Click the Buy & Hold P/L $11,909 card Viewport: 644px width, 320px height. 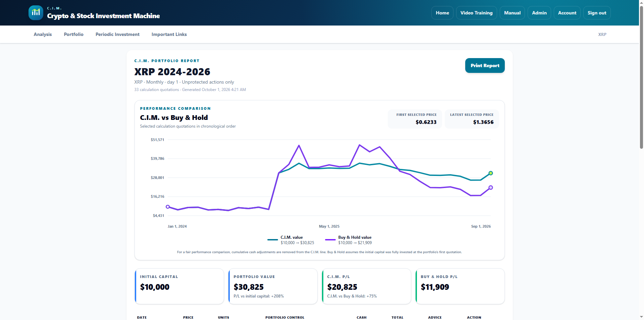[460, 286]
